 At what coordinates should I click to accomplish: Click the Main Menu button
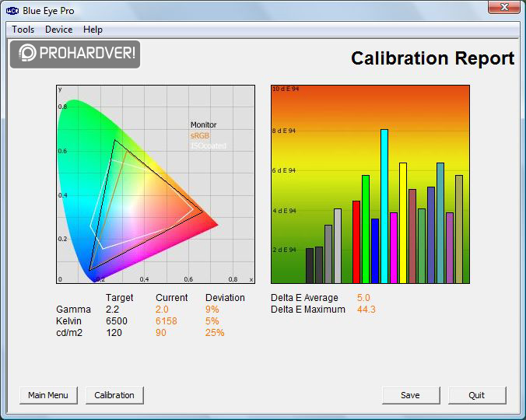click(x=48, y=395)
